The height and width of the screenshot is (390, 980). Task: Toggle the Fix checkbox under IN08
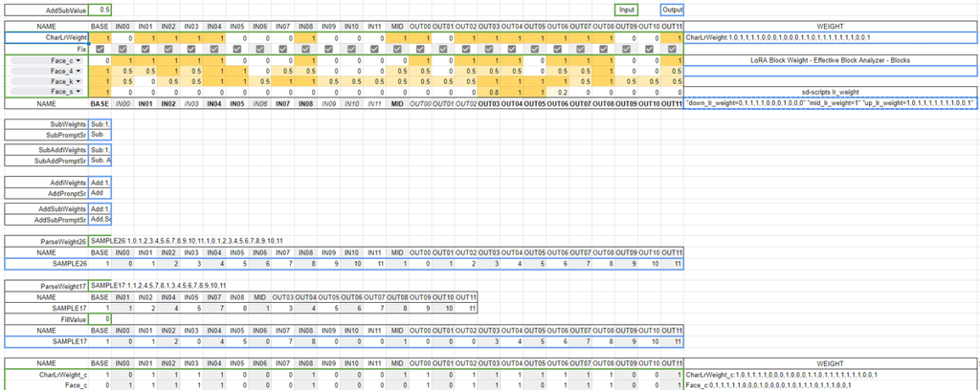[x=305, y=48]
